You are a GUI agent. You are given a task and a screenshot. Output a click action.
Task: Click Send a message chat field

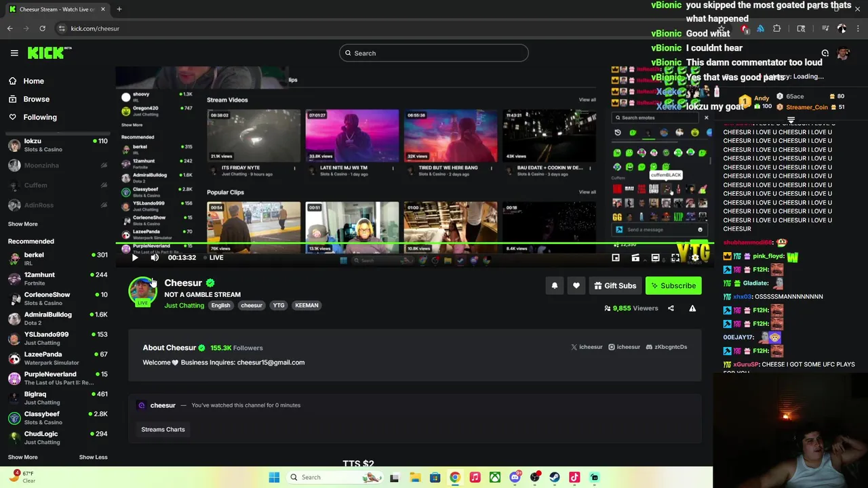tap(658, 230)
